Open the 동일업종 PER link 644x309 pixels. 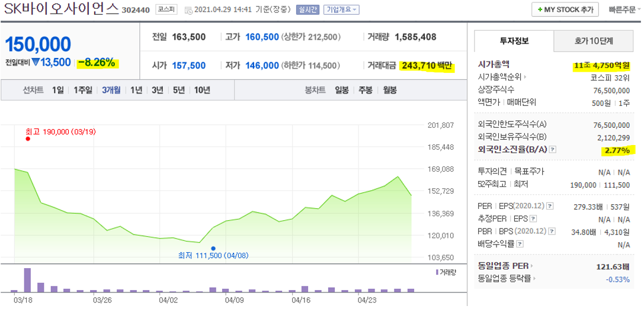(505, 266)
